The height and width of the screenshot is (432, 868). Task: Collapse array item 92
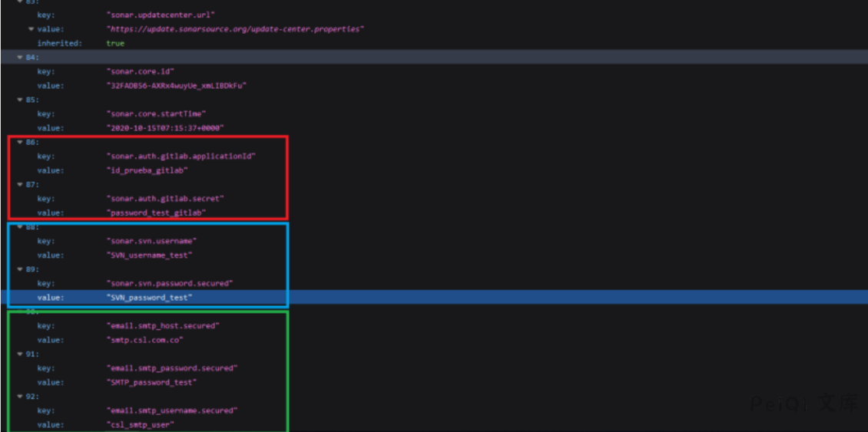coord(21,397)
